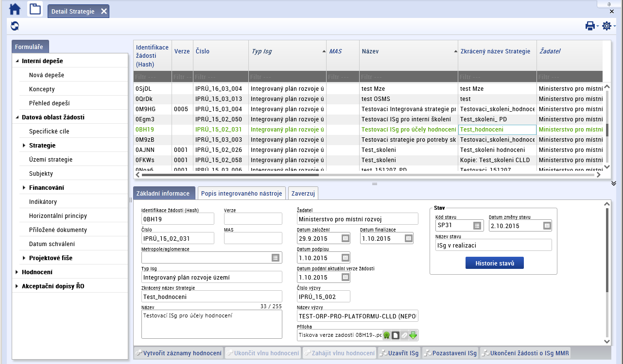Open Nová depeše in sidebar
623x364 pixels.
tap(47, 75)
